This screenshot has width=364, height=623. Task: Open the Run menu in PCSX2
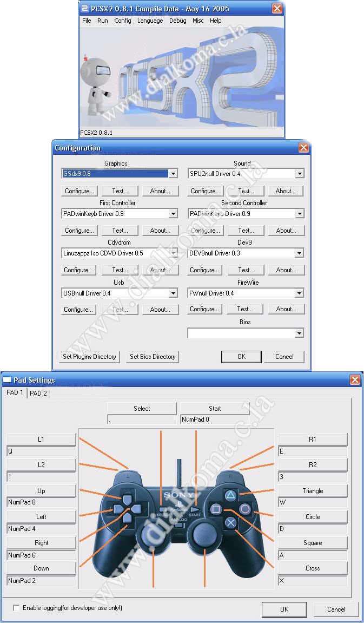[102, 21]
